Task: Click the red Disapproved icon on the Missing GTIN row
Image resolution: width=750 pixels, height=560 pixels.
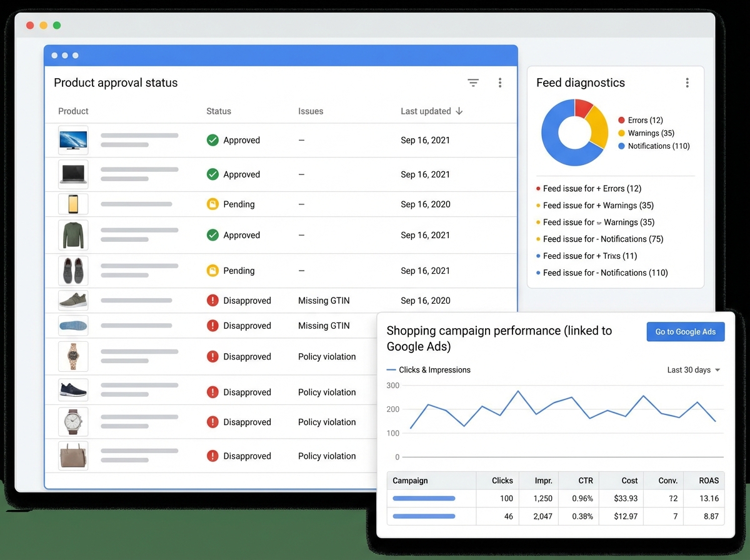Action: tap(212, 301)
